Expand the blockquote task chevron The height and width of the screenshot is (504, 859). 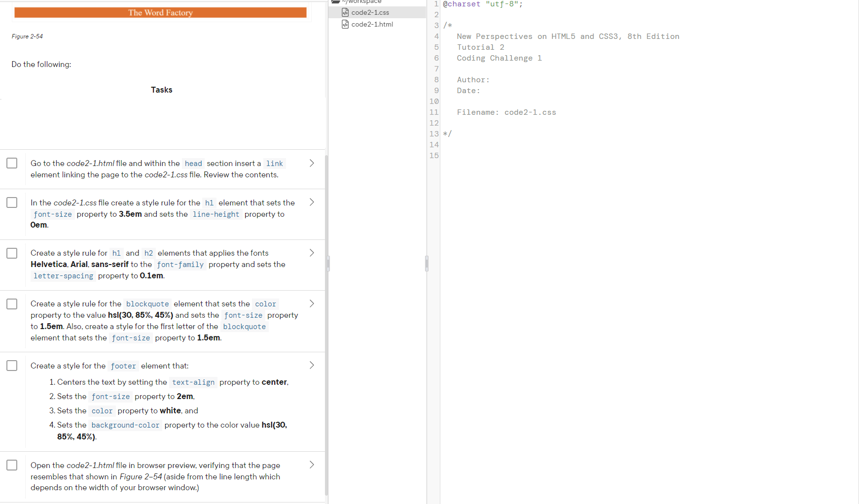pos(312,303)
